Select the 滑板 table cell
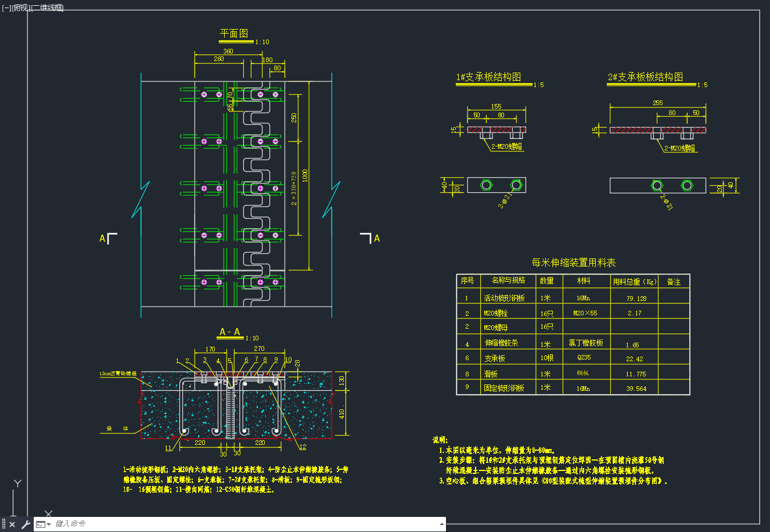 tap(491, 374)
